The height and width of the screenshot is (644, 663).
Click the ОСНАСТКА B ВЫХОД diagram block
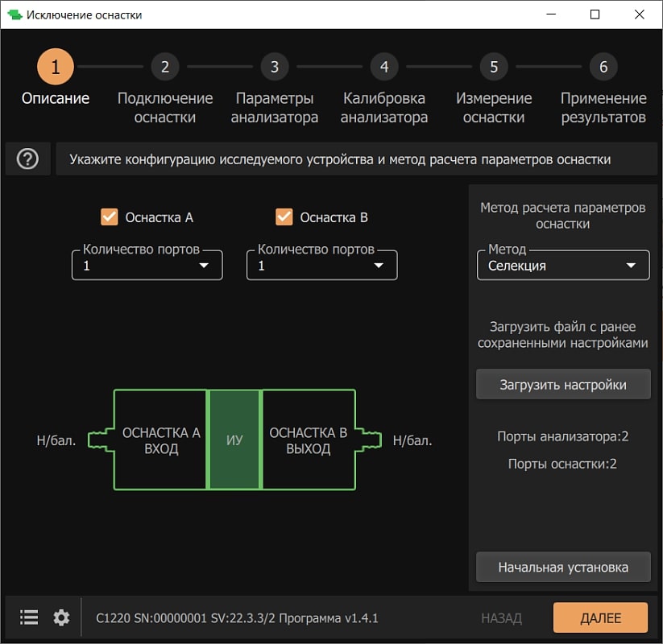309,440
